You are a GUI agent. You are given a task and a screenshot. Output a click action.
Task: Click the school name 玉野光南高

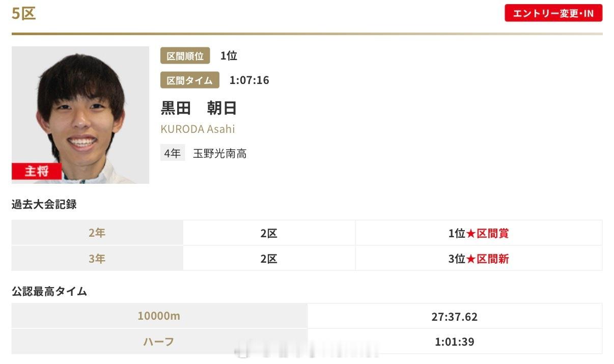coord(220,154)
